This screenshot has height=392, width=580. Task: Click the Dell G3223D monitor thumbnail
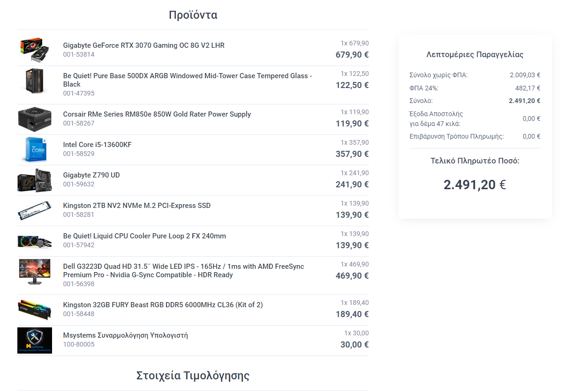pos(35,272)
